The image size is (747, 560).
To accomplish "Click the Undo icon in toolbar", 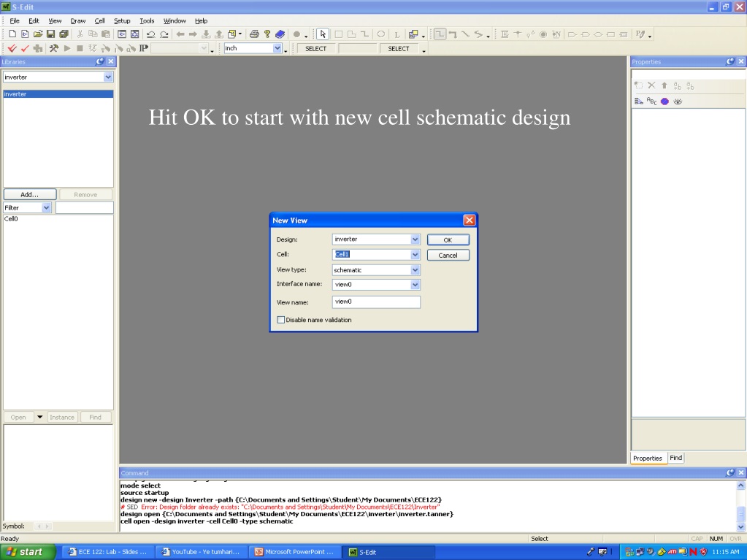I will click(x=150, y=34).
